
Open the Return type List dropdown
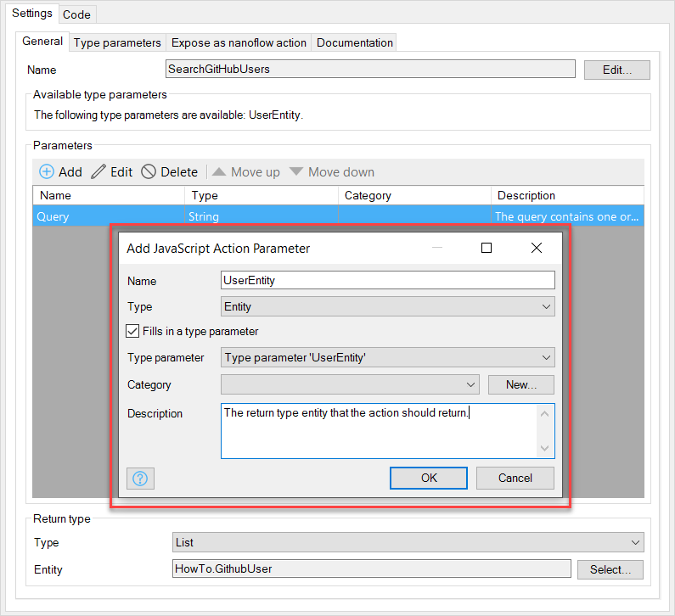coord(635,542)
